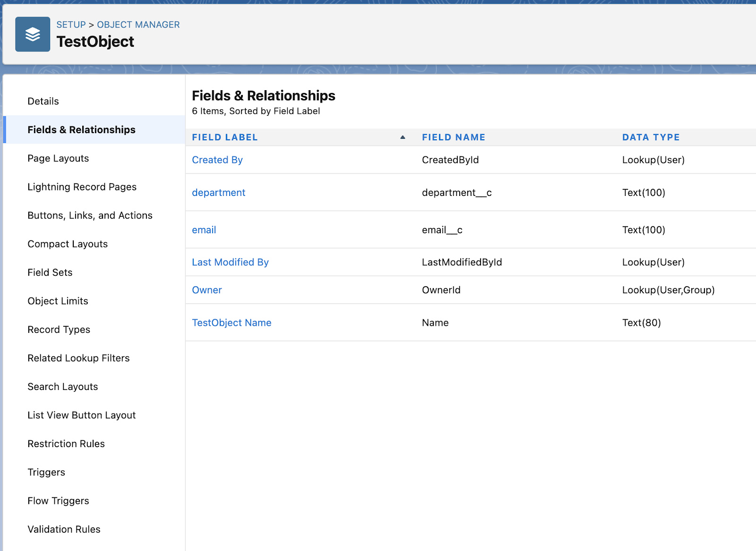
Task: Open the Compact Layouts section
Action: point(67,244)
